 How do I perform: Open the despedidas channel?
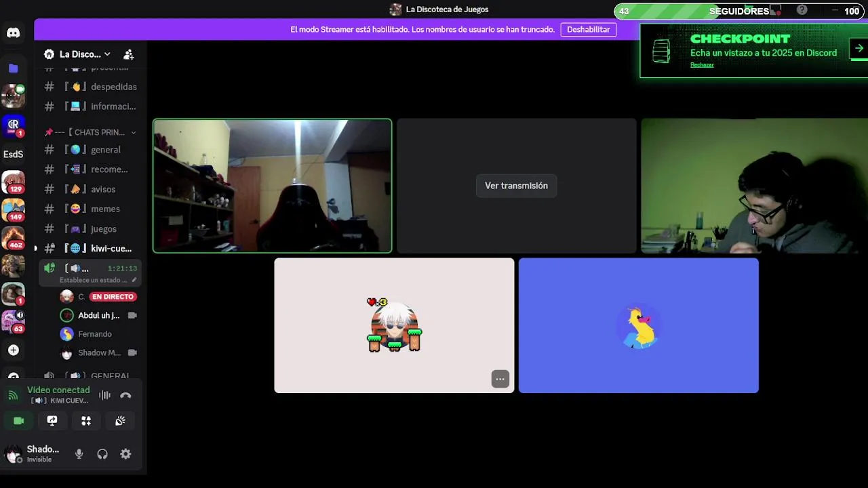coord(90,87)
